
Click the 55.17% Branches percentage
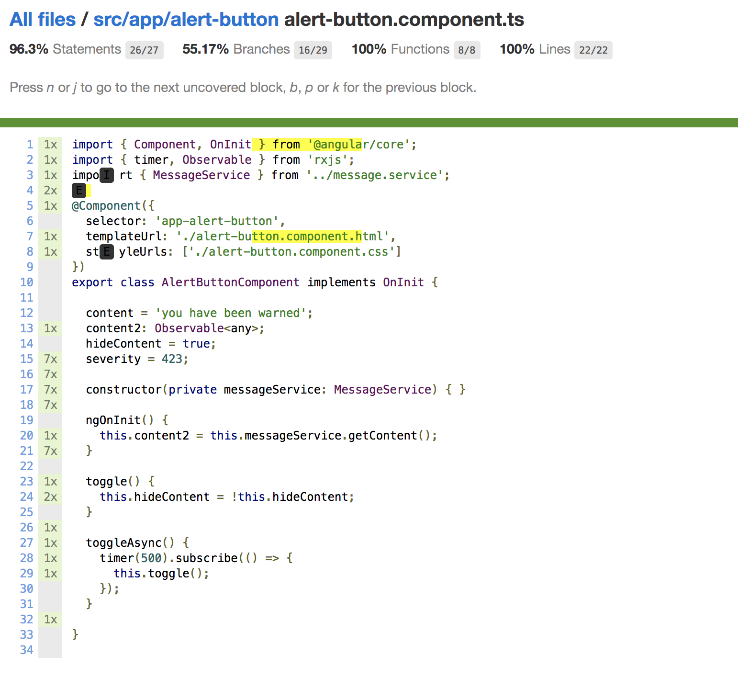coord(205,49)
